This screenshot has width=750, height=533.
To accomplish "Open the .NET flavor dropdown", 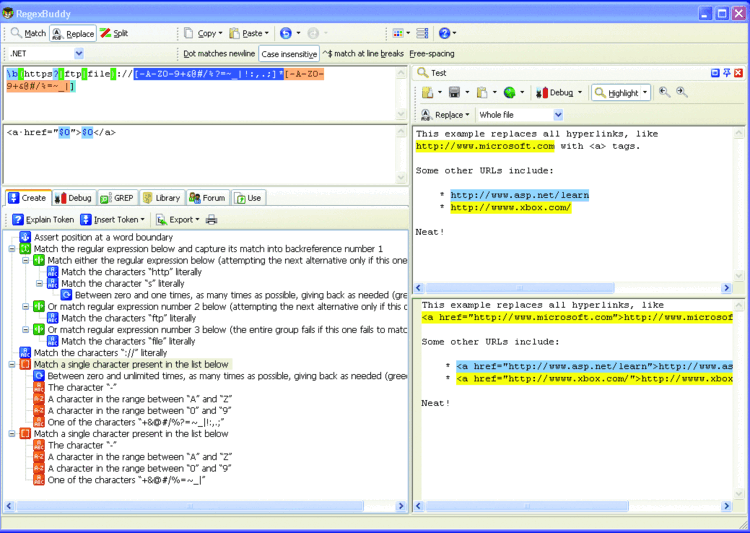I will click(x=79, y=54).
